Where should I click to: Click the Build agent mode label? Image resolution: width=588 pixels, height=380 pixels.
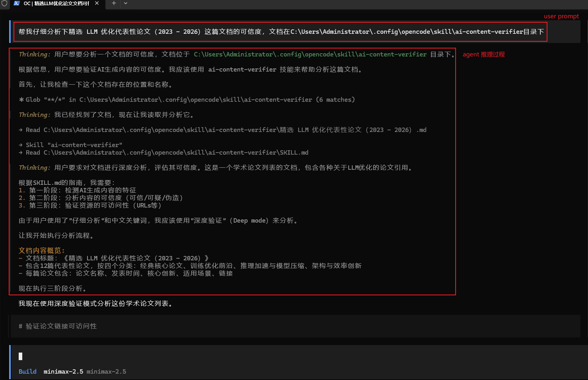(27, 372)
